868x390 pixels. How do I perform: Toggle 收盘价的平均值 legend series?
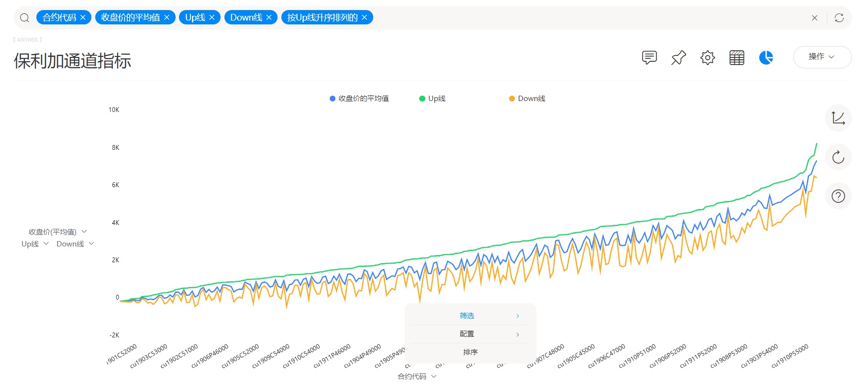359,99
